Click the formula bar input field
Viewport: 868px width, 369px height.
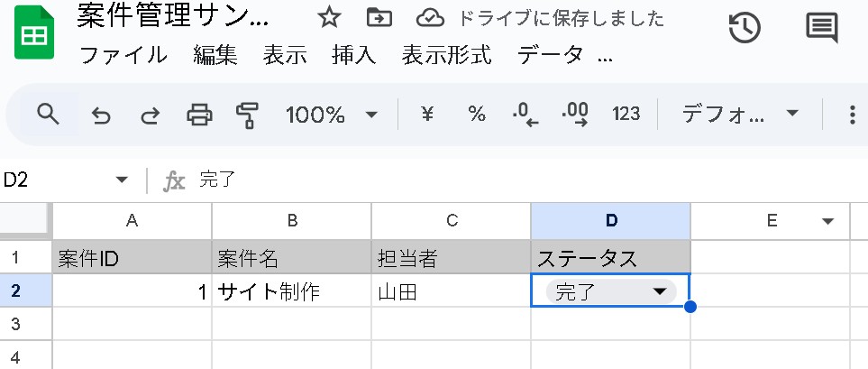(x=523, y=180)
